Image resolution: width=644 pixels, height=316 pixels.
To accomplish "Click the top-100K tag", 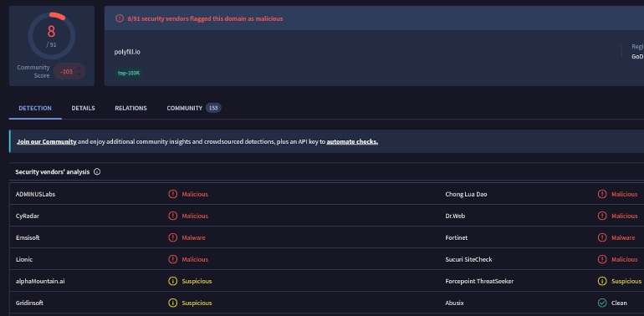I will coord(129,73).
